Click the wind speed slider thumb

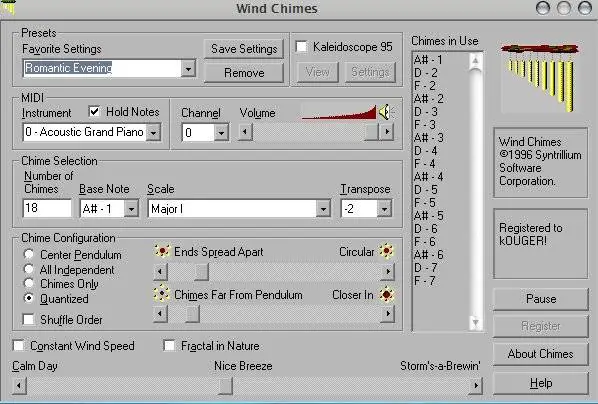(x=225, y=386)
